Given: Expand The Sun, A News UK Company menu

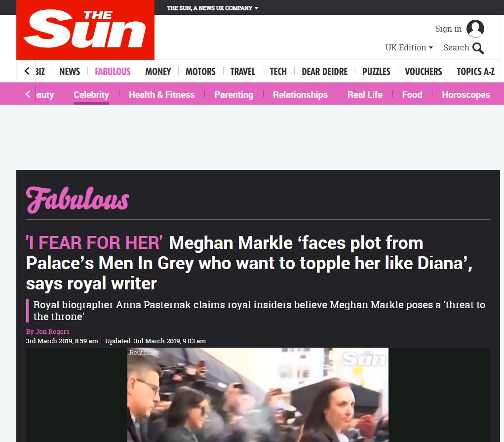Looking at the screenshot, I should [212, 8].
